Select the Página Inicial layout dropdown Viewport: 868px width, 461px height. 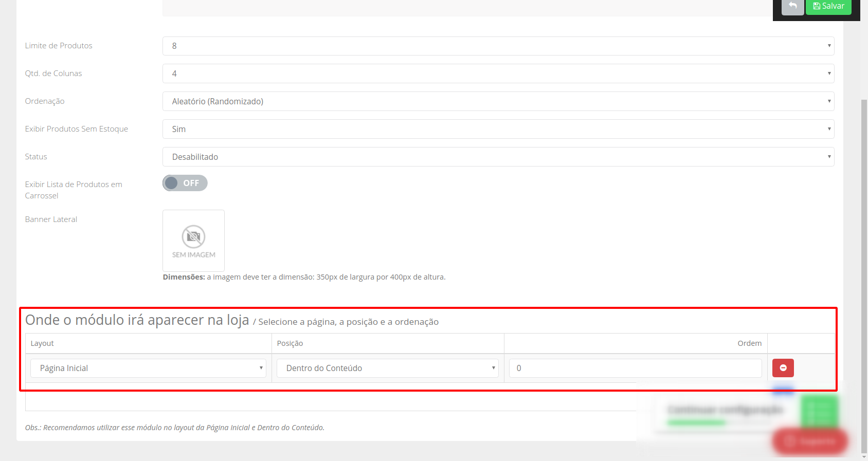148,368
